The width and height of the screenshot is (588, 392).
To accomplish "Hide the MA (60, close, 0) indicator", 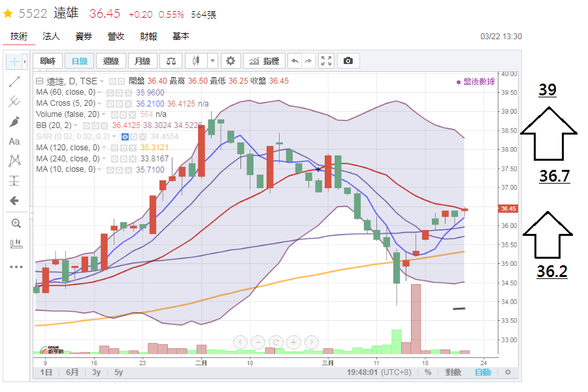I will point(111,93).
